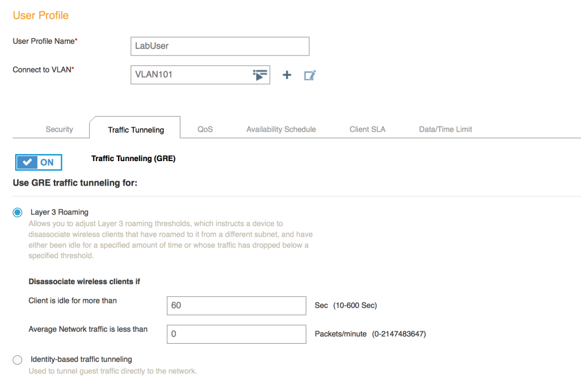581x392 pixels.
Task: Click the client idle time field
Action: point(237,306)
